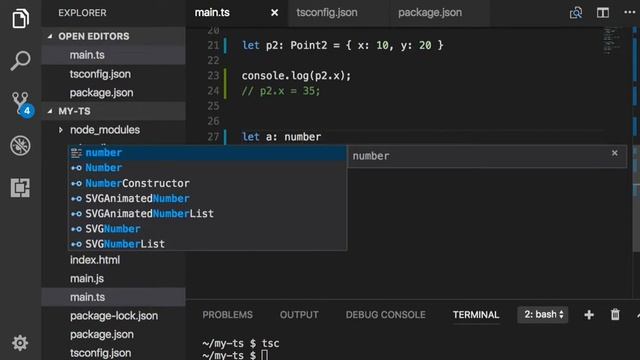Click the EXPLORER panel title

(82, 13)
